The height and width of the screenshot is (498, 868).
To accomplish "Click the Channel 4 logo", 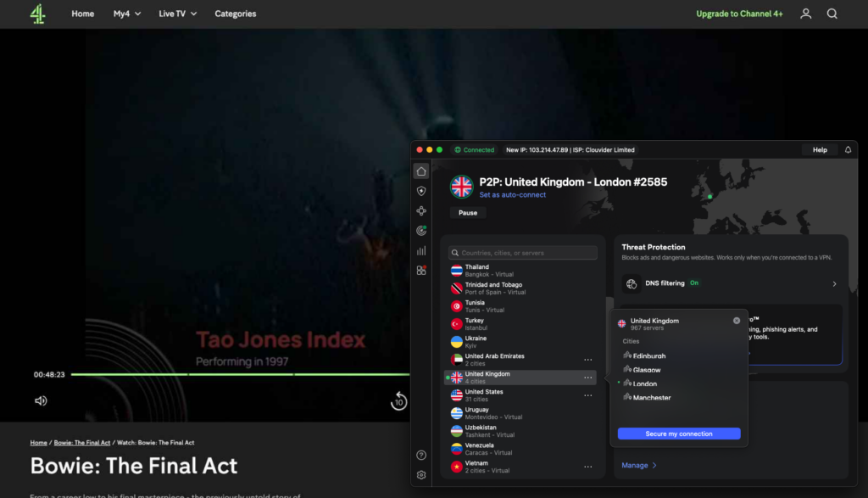I will click(37, 14).
